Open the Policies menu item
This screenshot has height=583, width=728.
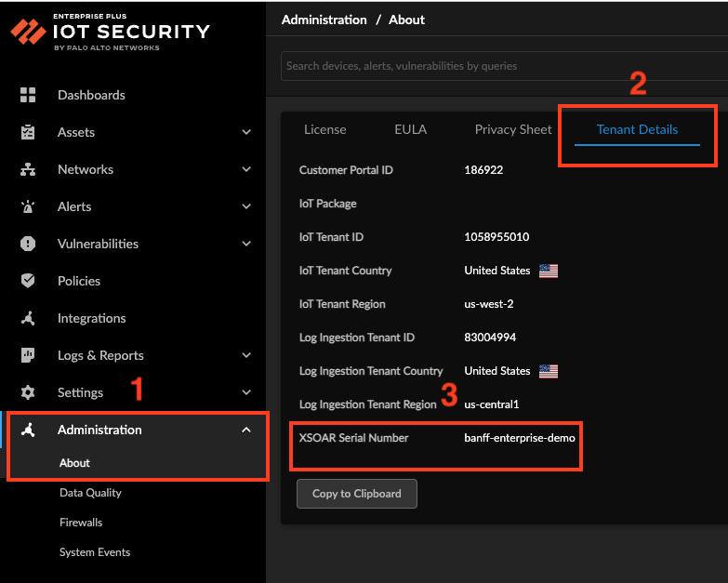79,281
